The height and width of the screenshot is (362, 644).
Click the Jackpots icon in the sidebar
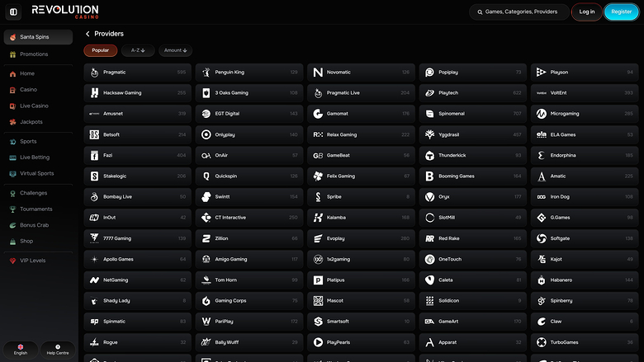[x=12, y=122]
